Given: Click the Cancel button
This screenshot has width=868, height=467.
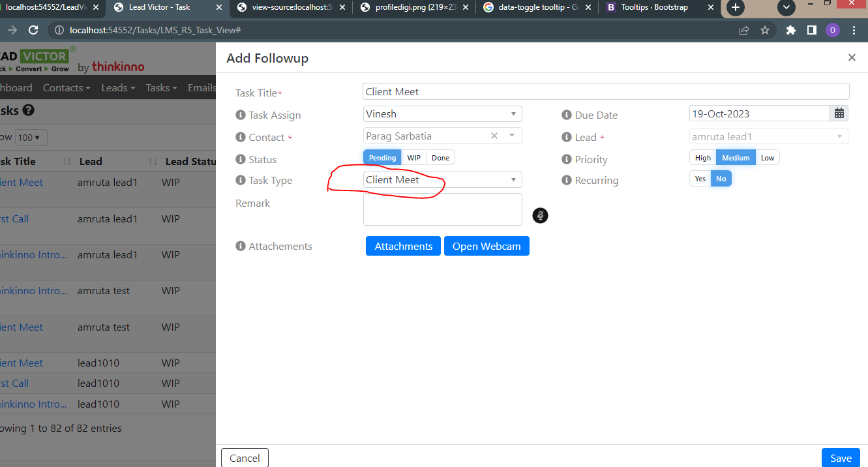Looking at the screenshot, I should [245, 458].
